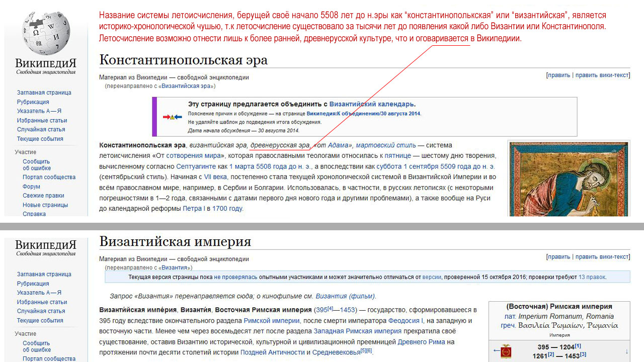Image resolution: width=644 pixels, height=362 pixels.
Task: Open the Форум sidebar link
Action: (31, 187)
